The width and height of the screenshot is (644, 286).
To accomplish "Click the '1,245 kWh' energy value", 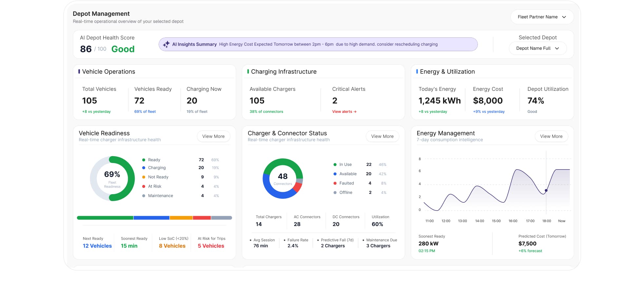I will pyautogui.click(x=439, y=101).
